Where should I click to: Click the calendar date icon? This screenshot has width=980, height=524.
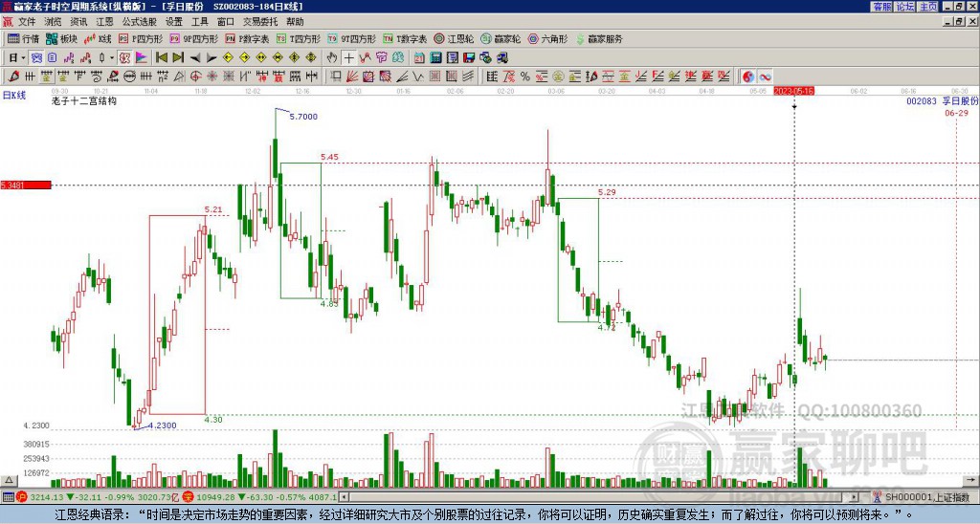(x=419, y=57)
